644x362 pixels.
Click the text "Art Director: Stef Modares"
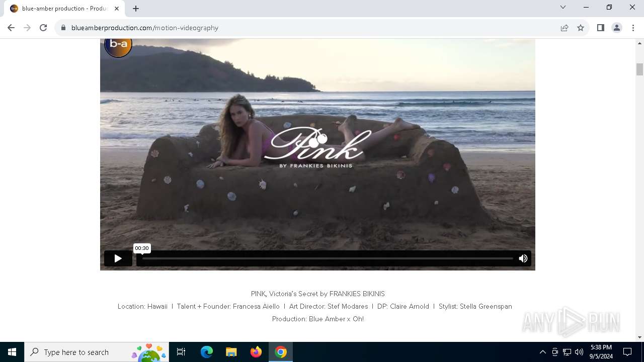(329, 306)
